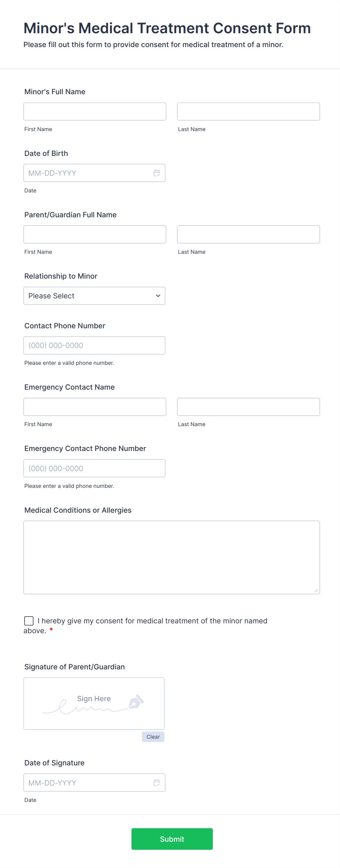Enable the medical treatment consent checkbox
This screenshot has width=340, height=868.
[x=29, y=621]
